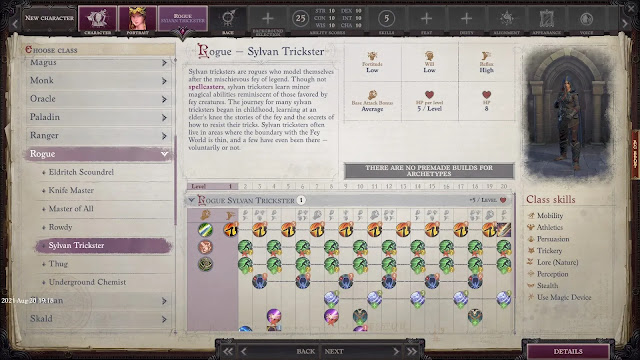Open the Feat step plus icon
Image resolution: width=640 pixels, height=360 pixels.
pyautogui.click(x=426, y=18)
